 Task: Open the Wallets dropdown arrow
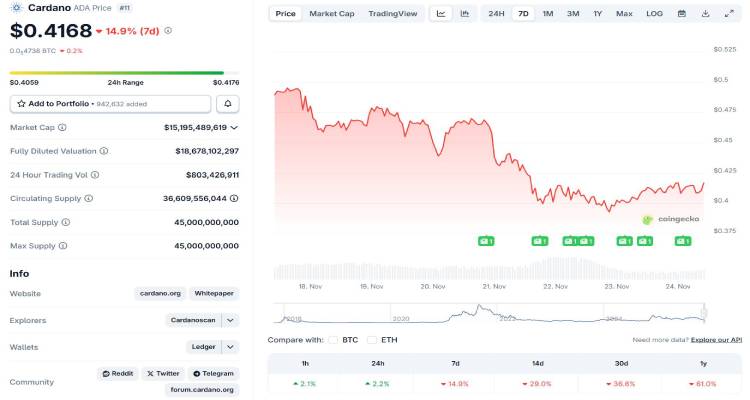tap(230, 347)
